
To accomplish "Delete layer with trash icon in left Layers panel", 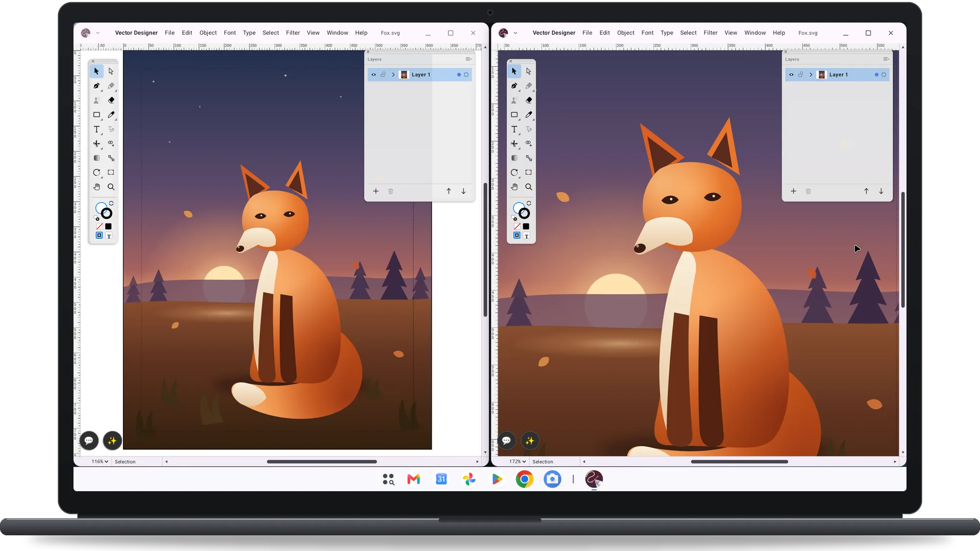I will click(391, 191).
